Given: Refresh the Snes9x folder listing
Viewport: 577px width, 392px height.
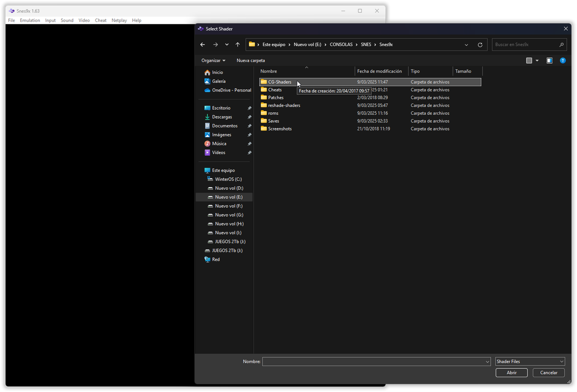Looking at the screenshot, I should tap(480, 45).
